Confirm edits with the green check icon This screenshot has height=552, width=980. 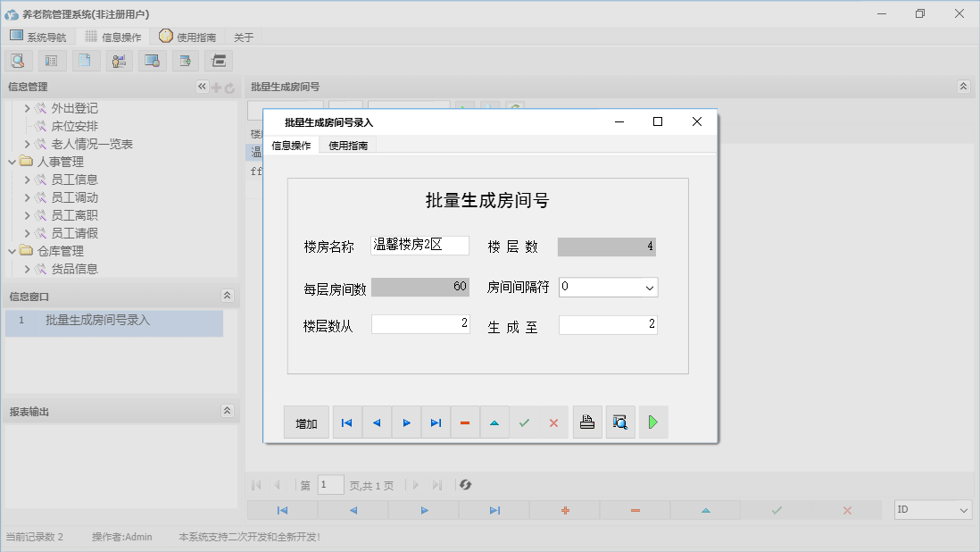pos(524,422)
